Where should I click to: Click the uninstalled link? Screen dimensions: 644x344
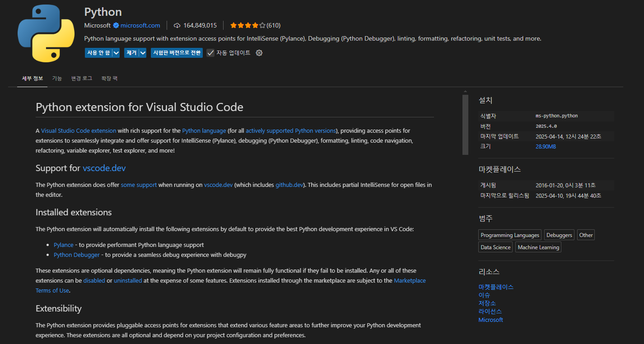[x=128, y=280]
